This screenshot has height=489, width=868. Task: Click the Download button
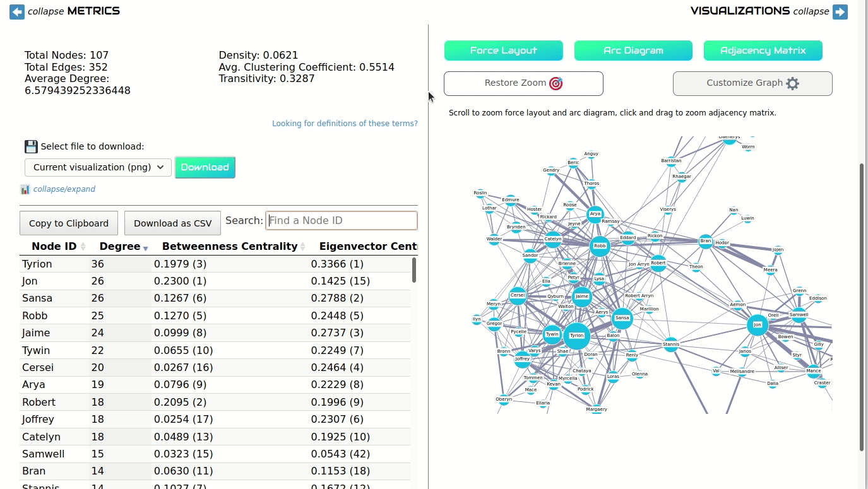click(x=205, y=167)
